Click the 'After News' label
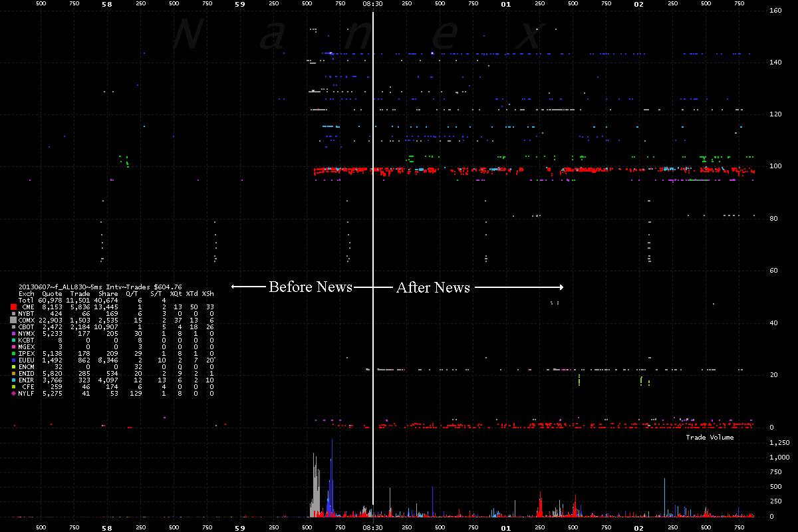Image resolution: width=798 pixels, height=532 pixels. coord(433,287)
